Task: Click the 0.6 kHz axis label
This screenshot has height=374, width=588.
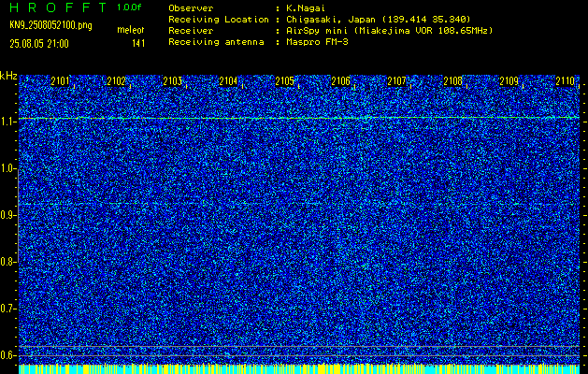Action: tap(7, 355)
